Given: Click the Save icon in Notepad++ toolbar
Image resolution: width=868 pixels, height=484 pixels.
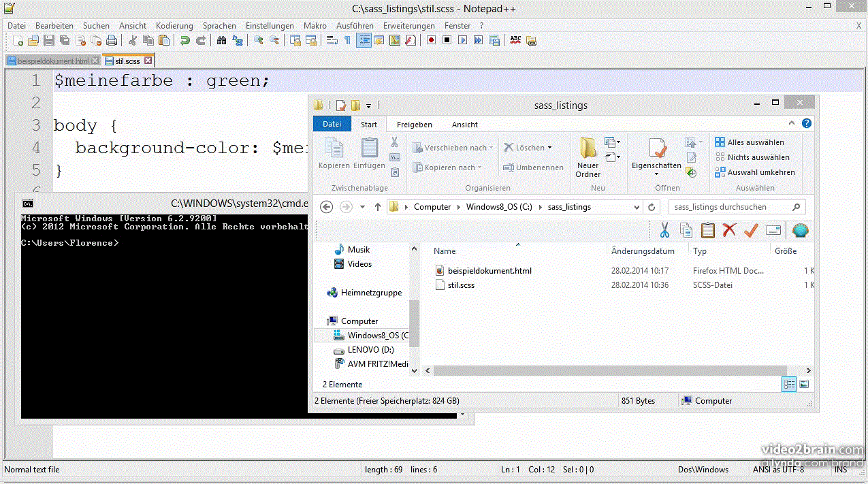Looking at the screenshot, I should tap(49, 40).
